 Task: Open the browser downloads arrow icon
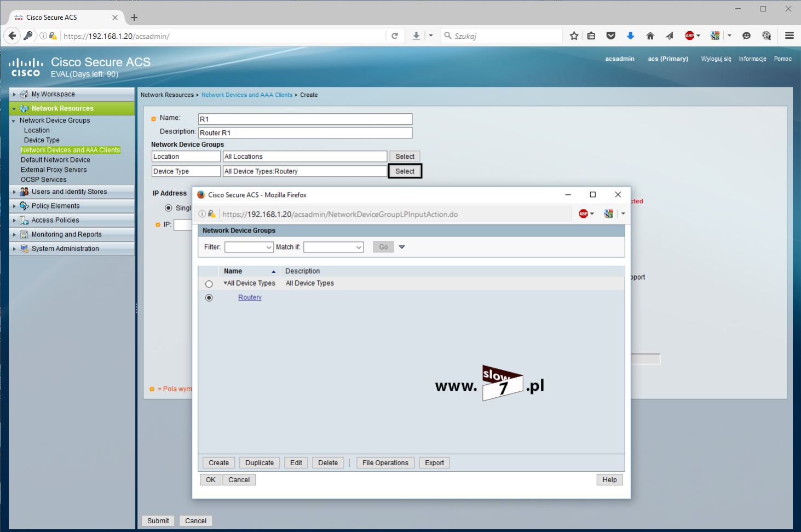click(416, 36)
